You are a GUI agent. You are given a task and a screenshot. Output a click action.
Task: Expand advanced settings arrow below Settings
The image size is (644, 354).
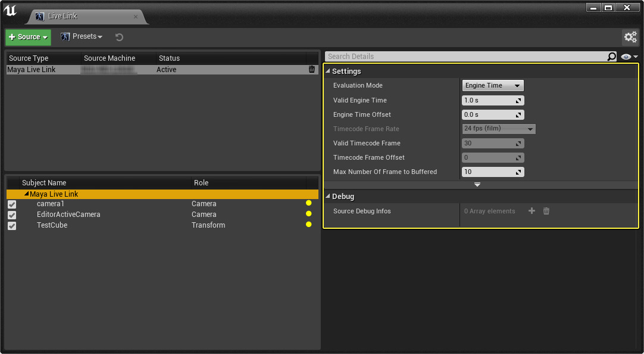pyautogui.click(x=477, y=185)
